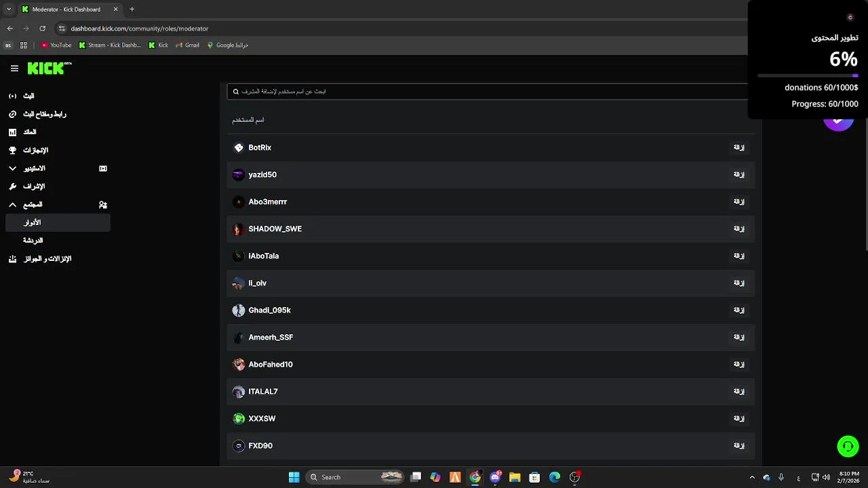This screenshot has width=868, height=488.
Task: Open Gmail bookmark
Action: pyautogui.click(x=187, y=45)
